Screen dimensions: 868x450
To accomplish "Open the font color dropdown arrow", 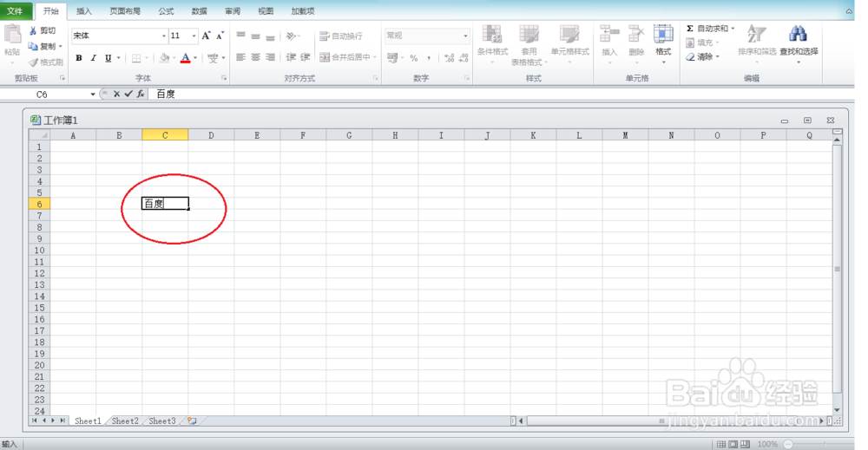I will (195, 57).
